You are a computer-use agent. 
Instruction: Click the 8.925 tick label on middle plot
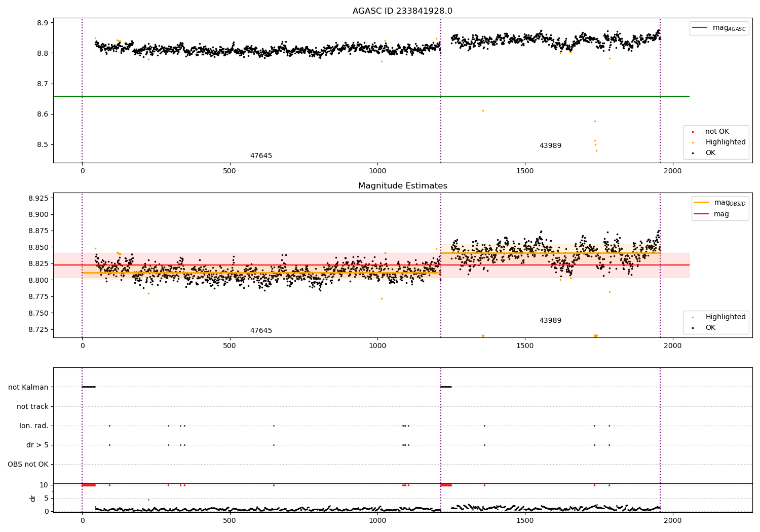click(39, 198)
